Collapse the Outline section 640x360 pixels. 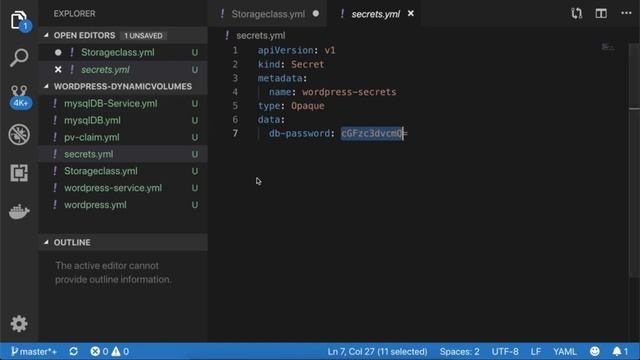coord(46,242)
